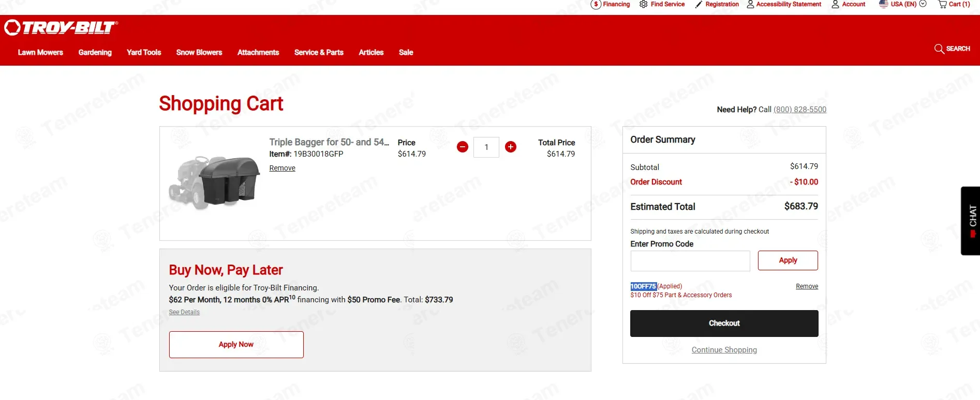The image size is (980, 400).
Task: Open the Service & Parts menu
Action: (x=319, y=52)
